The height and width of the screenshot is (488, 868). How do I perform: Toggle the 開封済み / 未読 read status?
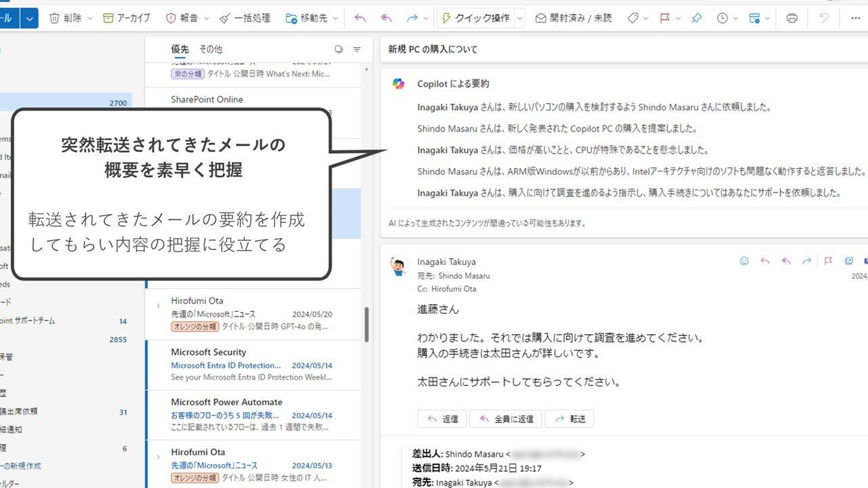pos(573,18)
